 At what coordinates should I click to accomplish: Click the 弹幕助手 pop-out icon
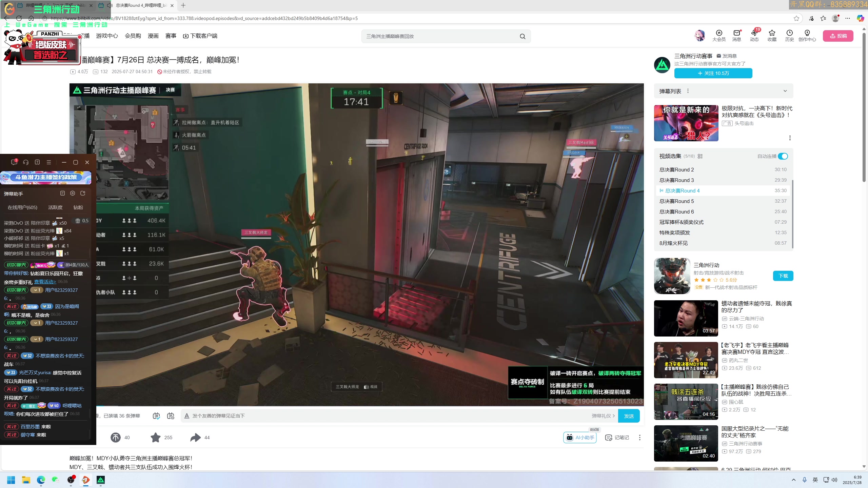pos(83,193)
